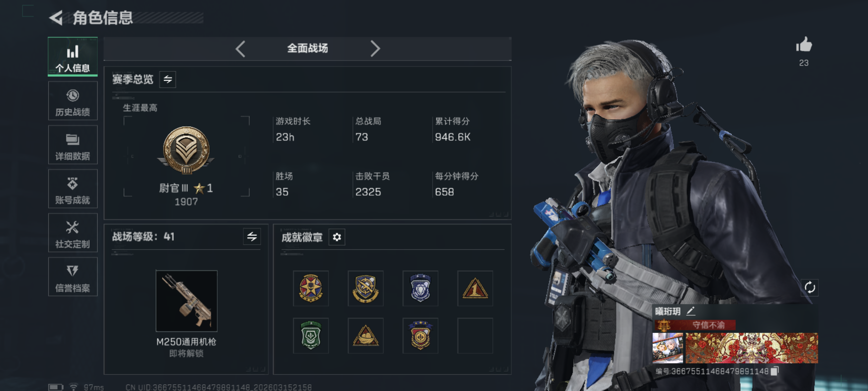Click the M250通用机枪 weapon thumbnail
This screenshot has width=868, height=391.
pyautogui.click(x=186, y=301)
